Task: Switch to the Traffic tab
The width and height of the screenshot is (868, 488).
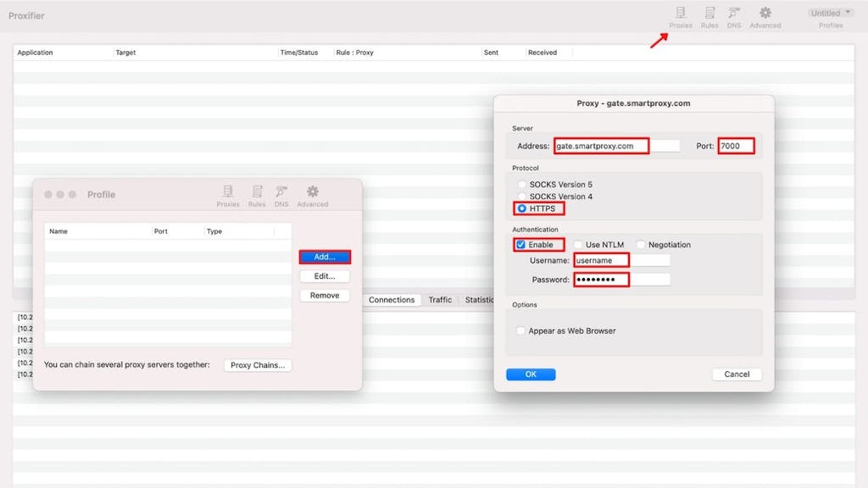Action: (x=440, y=300)
